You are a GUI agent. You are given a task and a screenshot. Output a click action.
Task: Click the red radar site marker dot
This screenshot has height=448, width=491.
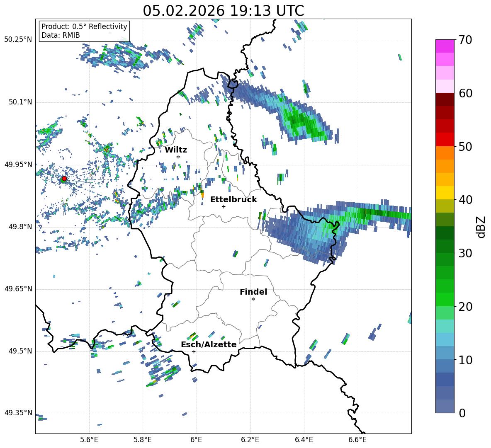tap(64, 178)
